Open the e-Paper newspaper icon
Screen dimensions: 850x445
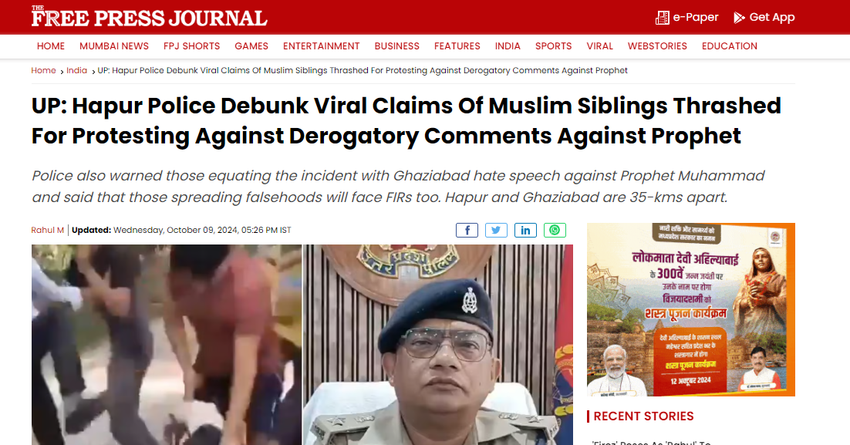point(662,17)
